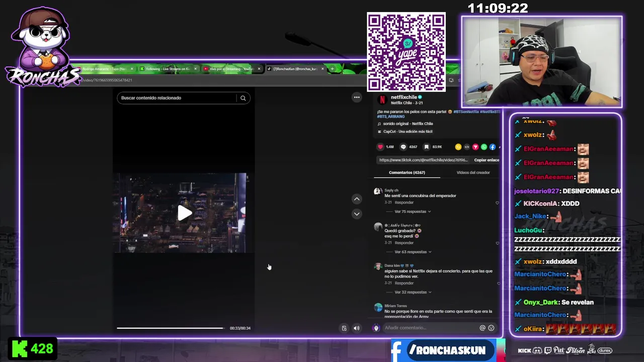Image resolution: width=644 pixels, height=362 pixels.
Task: Expand 'Ver 32 respuestas' replies
Action: (x=413, y=292)
